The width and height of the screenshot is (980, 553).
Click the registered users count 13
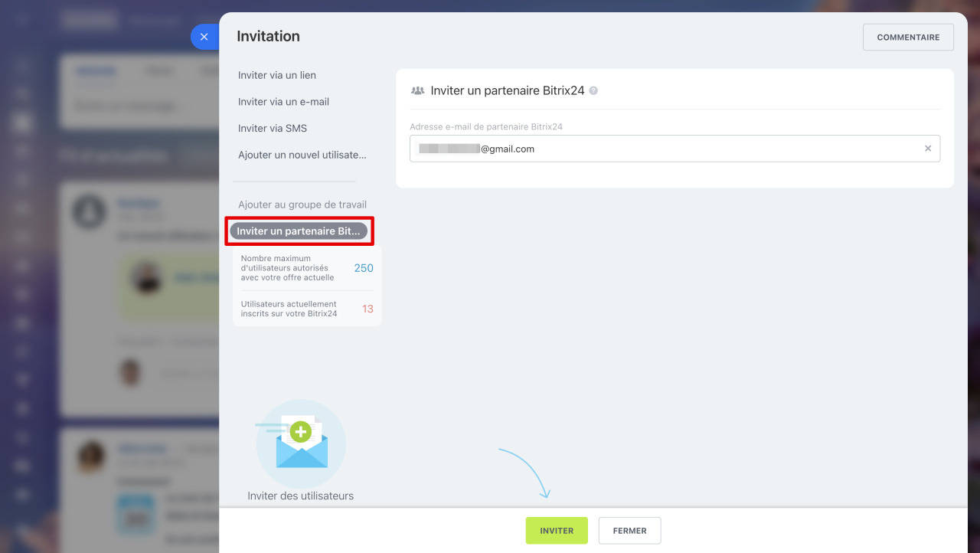pos(367,309)
